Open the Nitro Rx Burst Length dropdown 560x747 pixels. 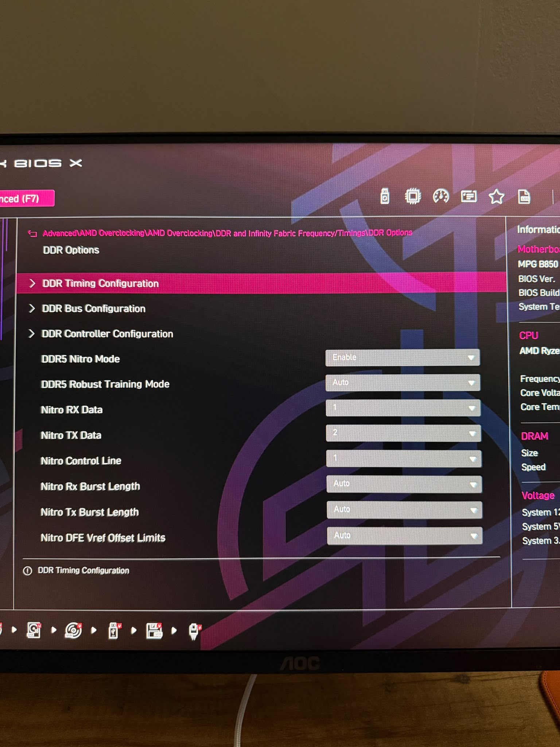point(404,484)
